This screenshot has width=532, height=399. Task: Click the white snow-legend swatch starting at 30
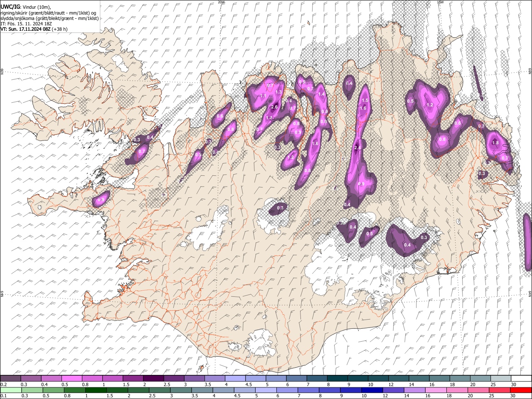tap(520, 378)
